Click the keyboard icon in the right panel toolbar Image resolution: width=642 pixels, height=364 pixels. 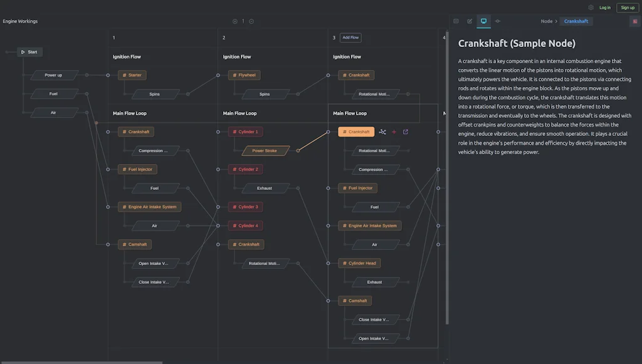[455, 21]
